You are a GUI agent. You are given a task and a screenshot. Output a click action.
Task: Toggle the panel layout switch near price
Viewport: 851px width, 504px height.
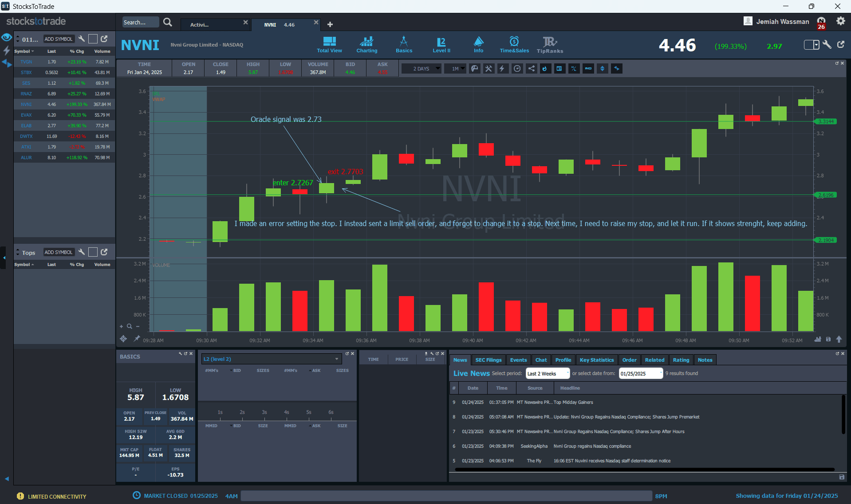coord(812,45)
